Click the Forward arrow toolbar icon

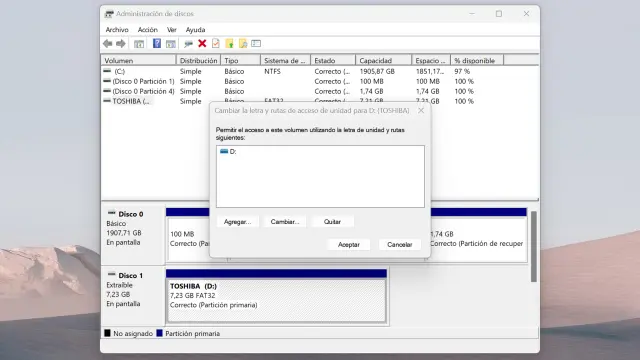(121, 44)
